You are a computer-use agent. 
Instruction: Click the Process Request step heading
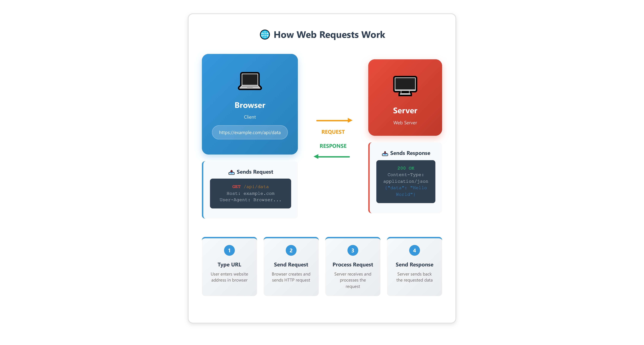tap(352, 265)
